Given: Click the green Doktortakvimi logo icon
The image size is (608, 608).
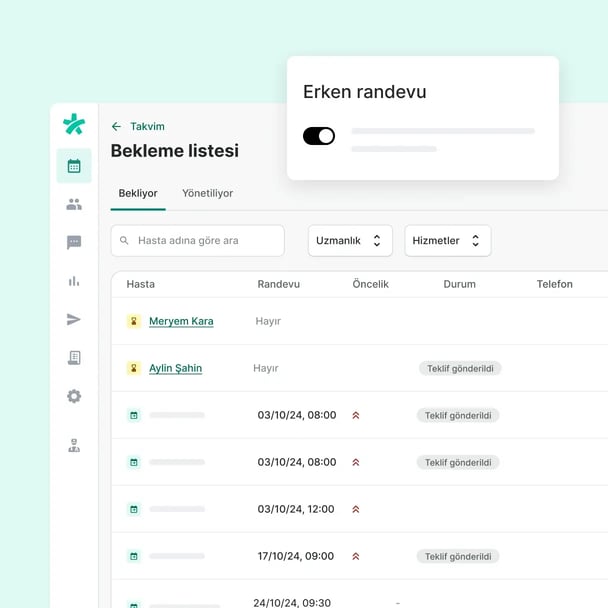Looking at the screenshot, I should tap(74, 124).
